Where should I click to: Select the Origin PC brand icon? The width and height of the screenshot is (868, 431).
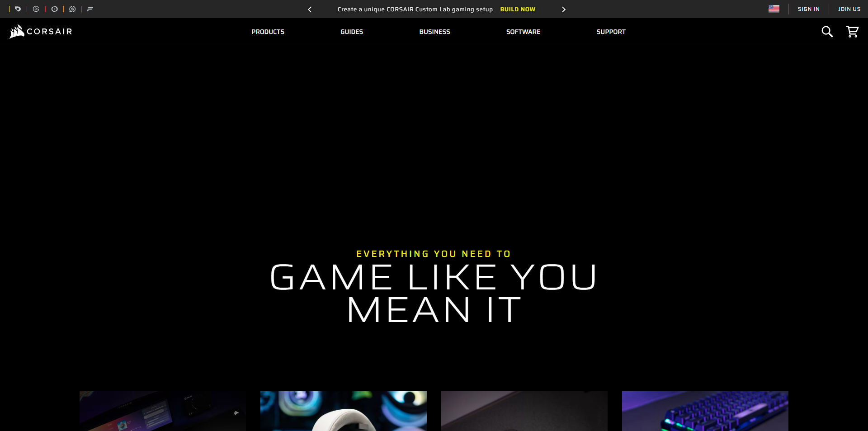(x=54, y=9)
